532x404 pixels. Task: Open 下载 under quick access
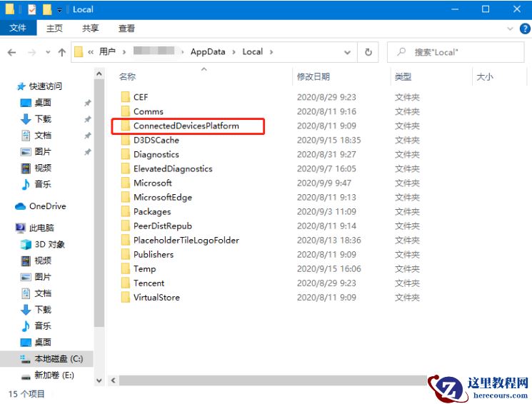click(x=43, y=118)
